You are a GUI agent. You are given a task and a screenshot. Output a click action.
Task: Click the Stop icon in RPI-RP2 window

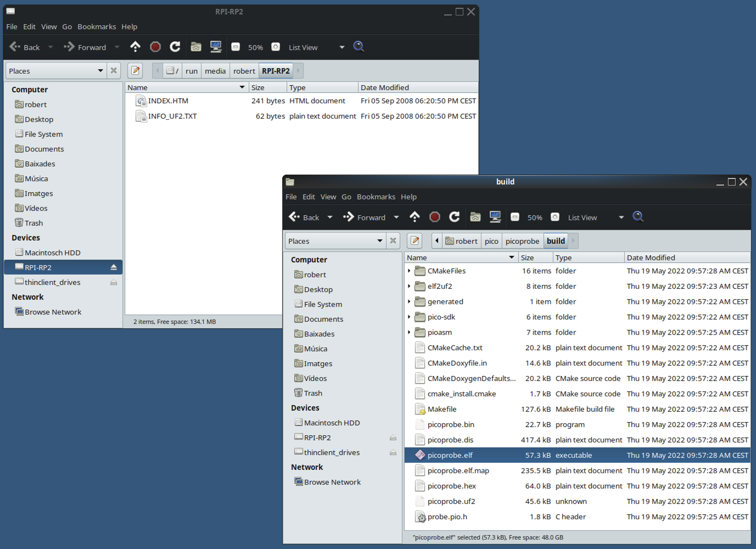tap(155, 47)
